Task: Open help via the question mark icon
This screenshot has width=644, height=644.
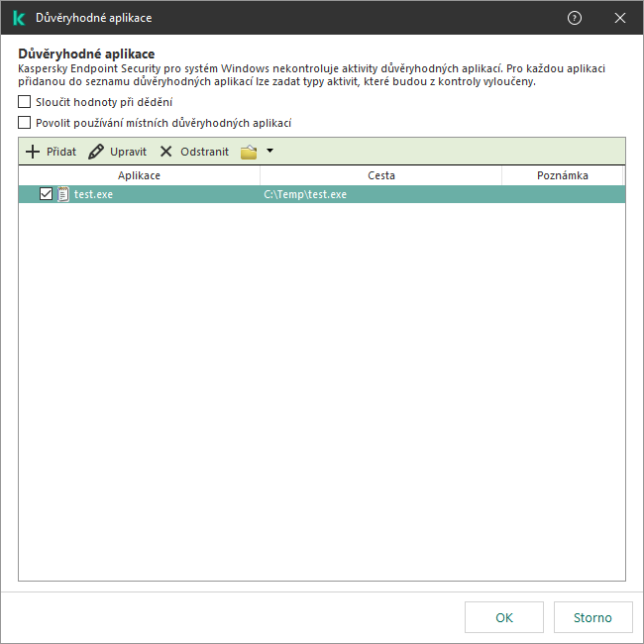Action: [x=575, y=18]
